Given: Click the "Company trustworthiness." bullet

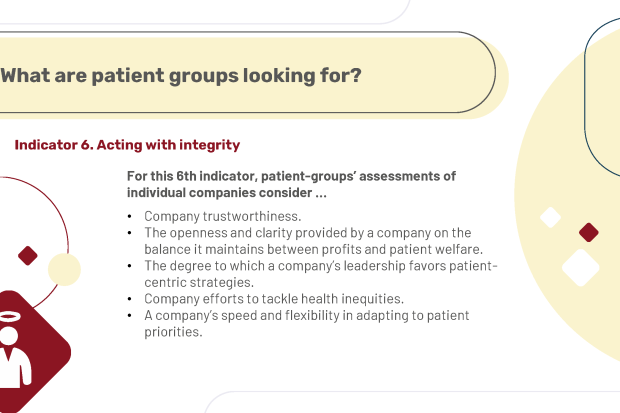Looking at the screenshot, I should [223, 216].
